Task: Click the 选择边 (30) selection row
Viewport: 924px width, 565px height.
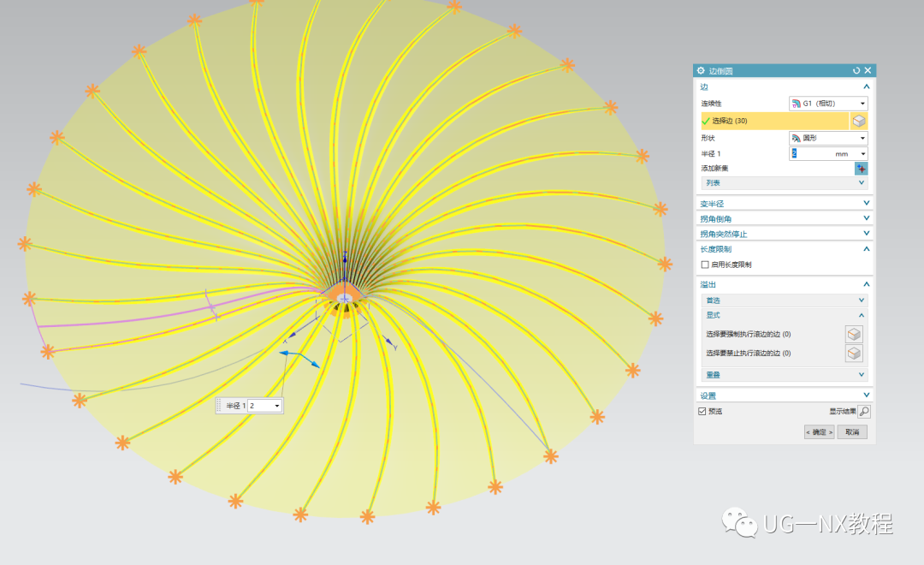Action: (x=775, y=121)
